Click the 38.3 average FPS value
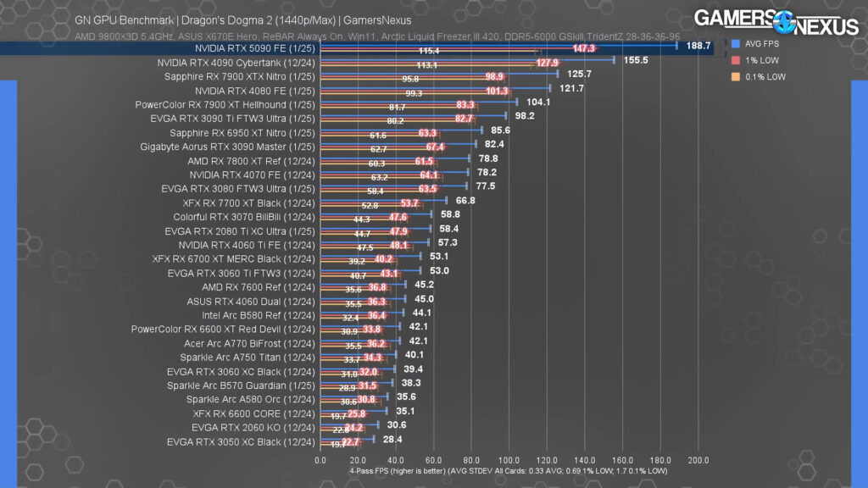Image resolution: width=868 pixels, height=488 pixels. point(411,383)
